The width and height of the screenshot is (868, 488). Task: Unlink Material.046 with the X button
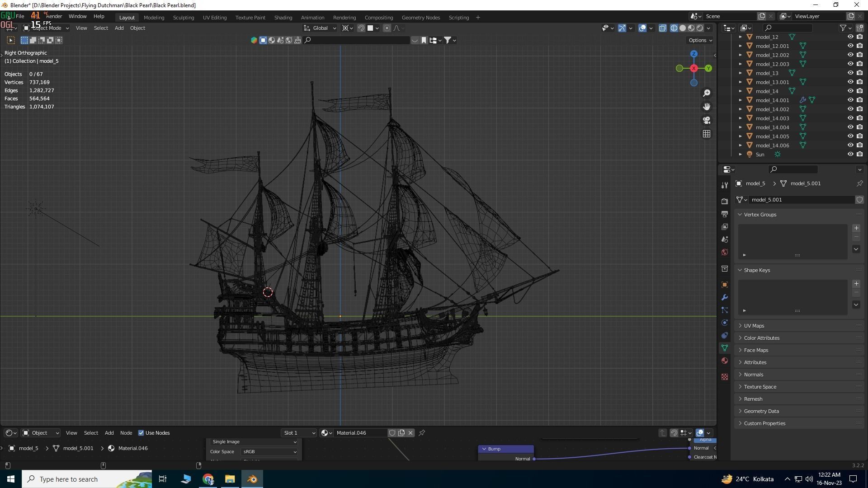pos(410,433)
